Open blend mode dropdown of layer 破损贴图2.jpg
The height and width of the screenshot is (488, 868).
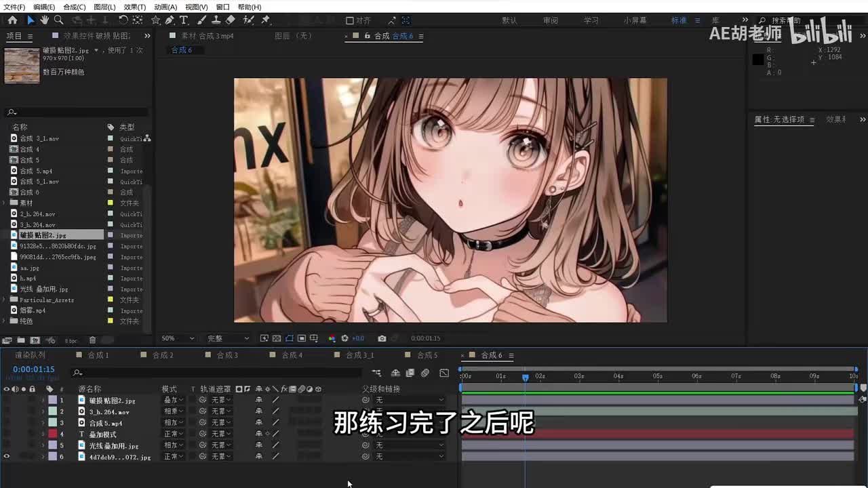tap(174, 401)
